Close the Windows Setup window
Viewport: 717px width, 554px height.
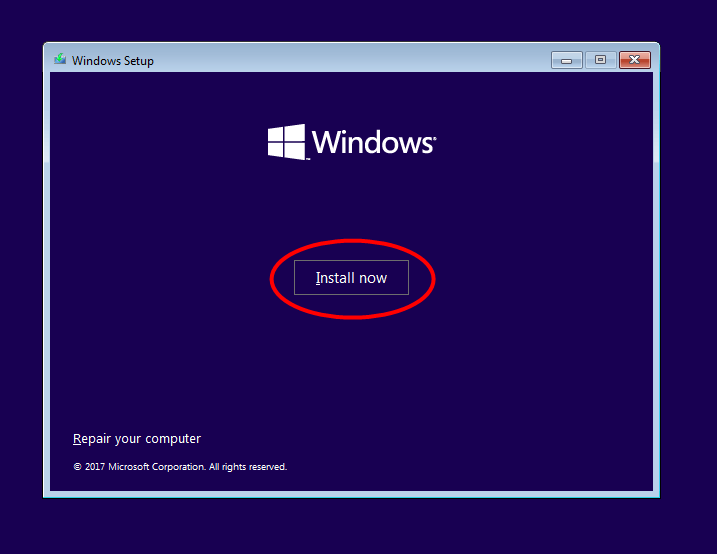(635, 60)
